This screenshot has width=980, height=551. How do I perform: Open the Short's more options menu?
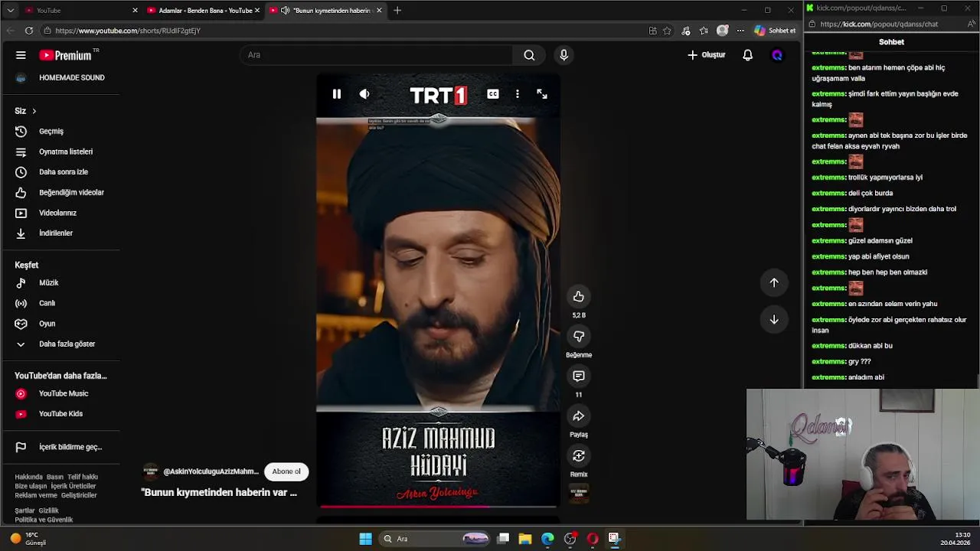(x=518, y=94)
